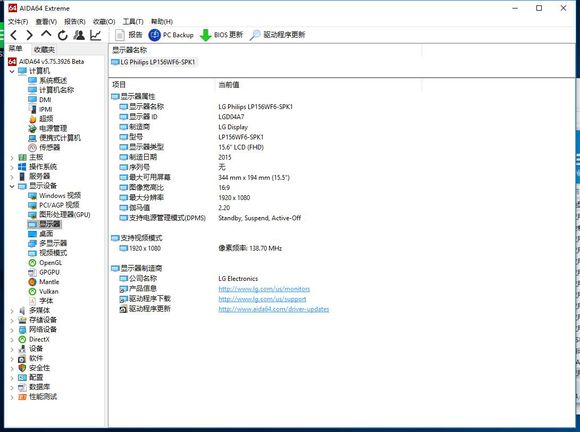
Task: Open the 文件(F) menu
Action: click(x=18, y=21)
